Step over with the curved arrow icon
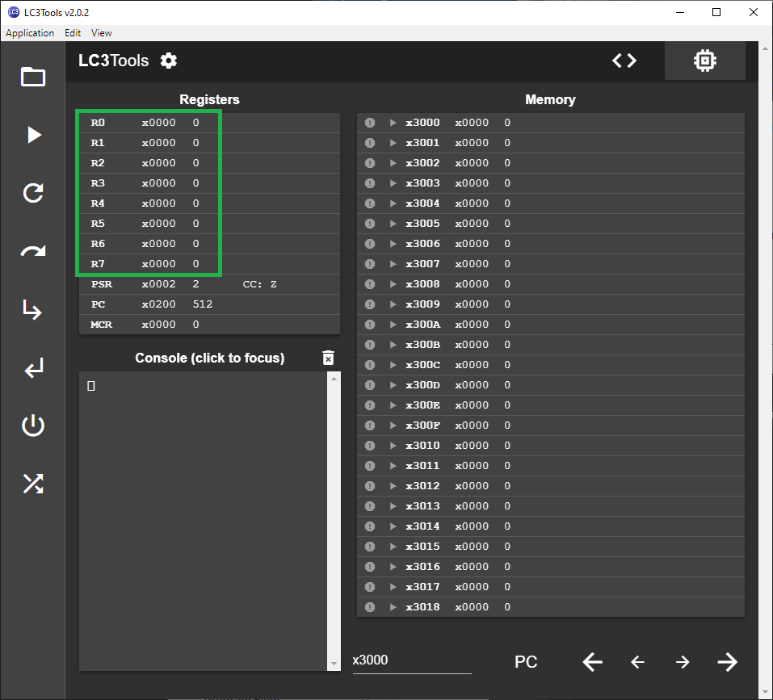The height and width of the screenshot is (700, 773). tap(33, 251)
